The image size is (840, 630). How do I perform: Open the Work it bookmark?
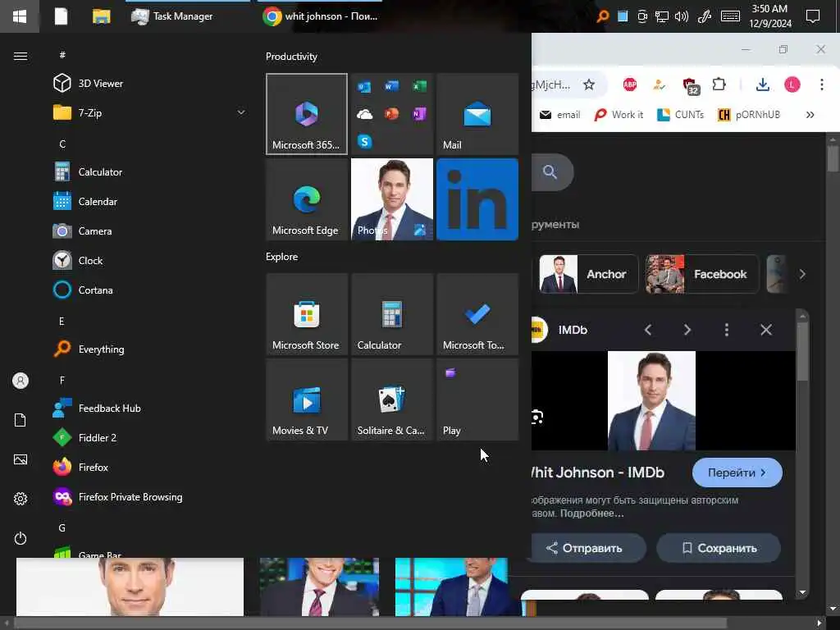click(619, 115)
